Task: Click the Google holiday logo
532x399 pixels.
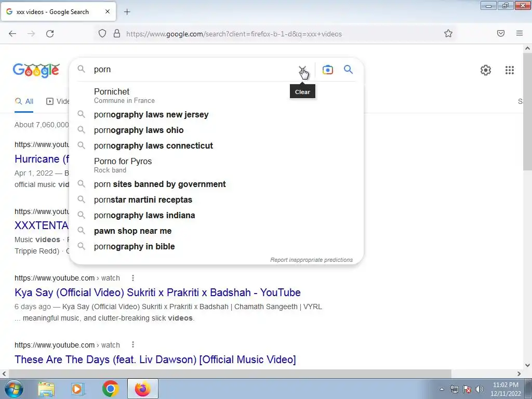Action: 36,71
